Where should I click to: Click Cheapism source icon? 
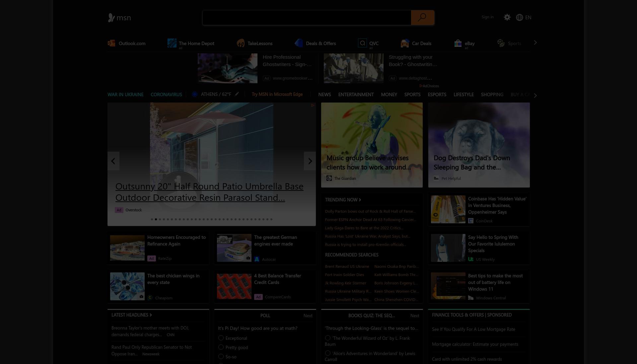pyautogui.click(x=150, y=298)
